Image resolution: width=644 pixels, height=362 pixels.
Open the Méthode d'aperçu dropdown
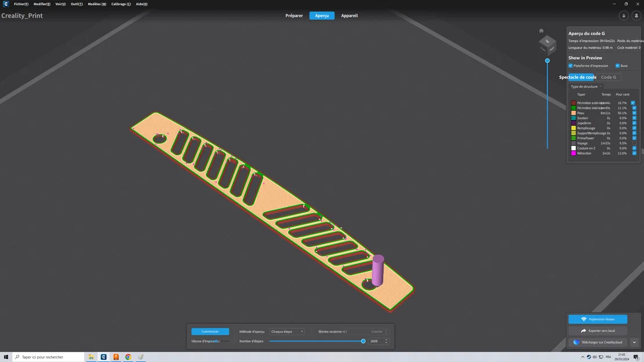pos(287,331)
